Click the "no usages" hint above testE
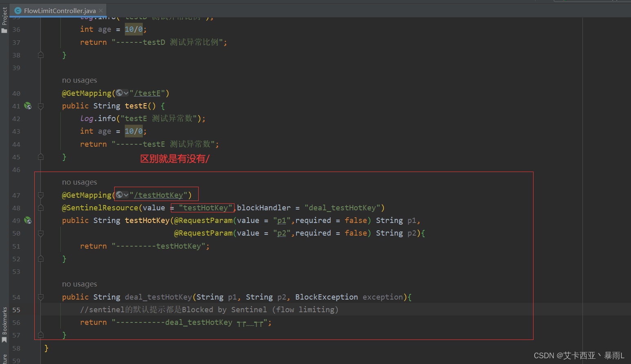Screen dimensions: 631x364 pos(80,80)
